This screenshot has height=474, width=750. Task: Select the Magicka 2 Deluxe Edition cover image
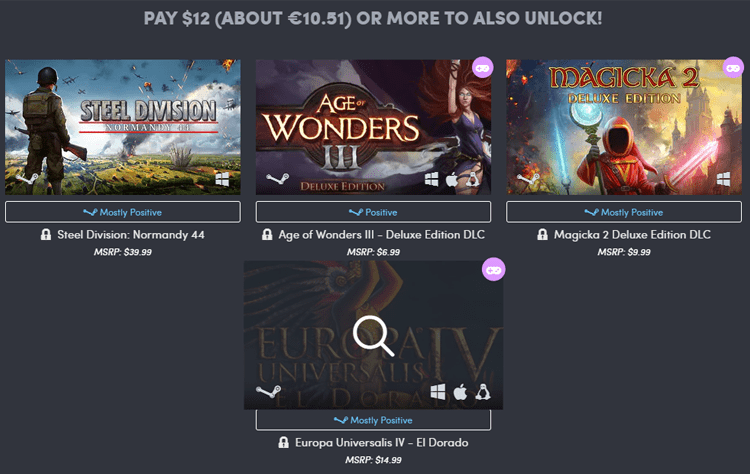click(x=624, y=127)
